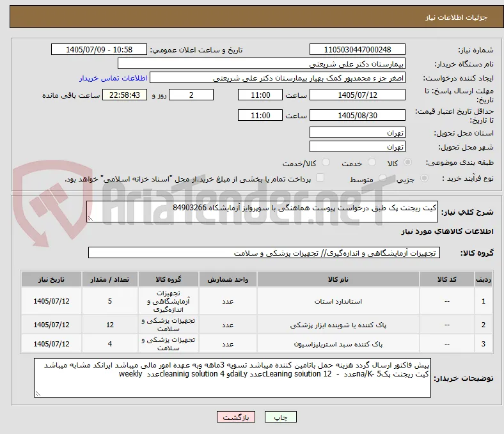Click resize handle of buyer notes box
The image size is (504, 434).
point(38,393)
